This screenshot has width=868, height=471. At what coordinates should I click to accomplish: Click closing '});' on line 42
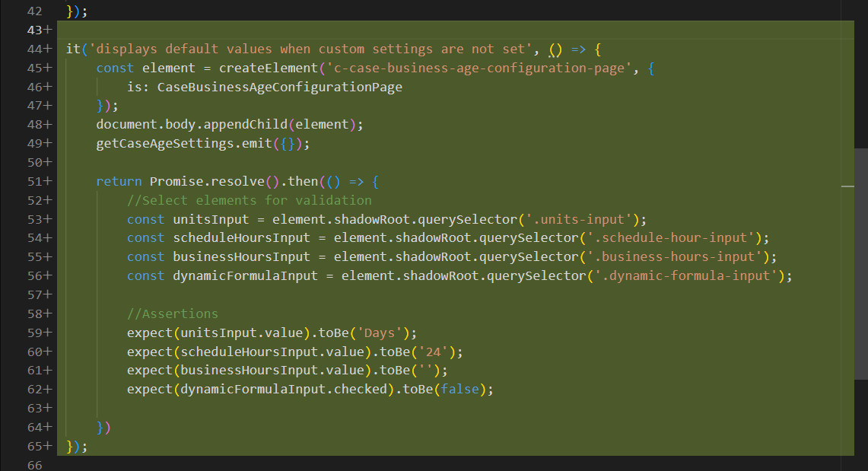point(77,11)
